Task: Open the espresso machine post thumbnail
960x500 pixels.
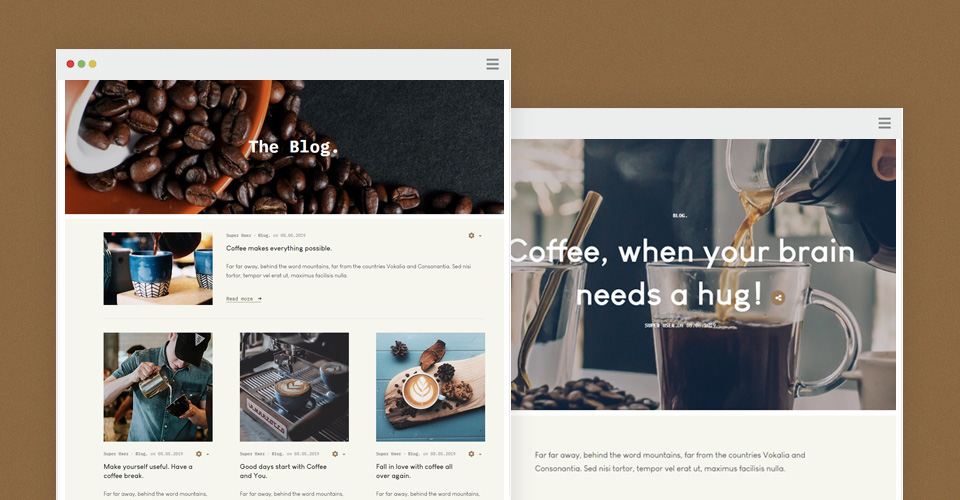Action: point(294,387)
